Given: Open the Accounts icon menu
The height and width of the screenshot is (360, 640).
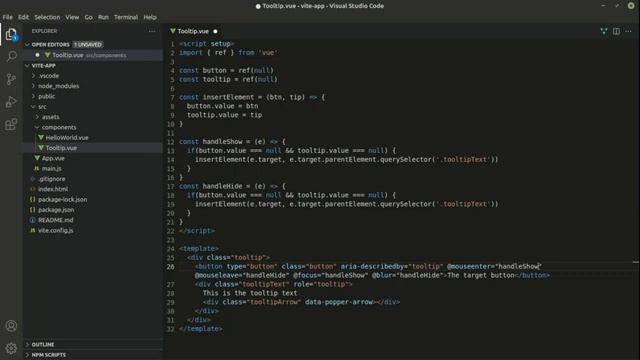Looking at the screenshot, I should pos(11,326).
